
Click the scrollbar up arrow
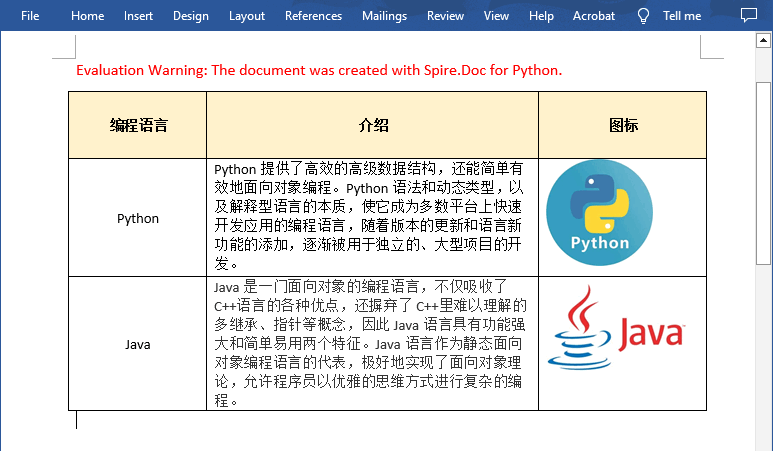[763, 40]
